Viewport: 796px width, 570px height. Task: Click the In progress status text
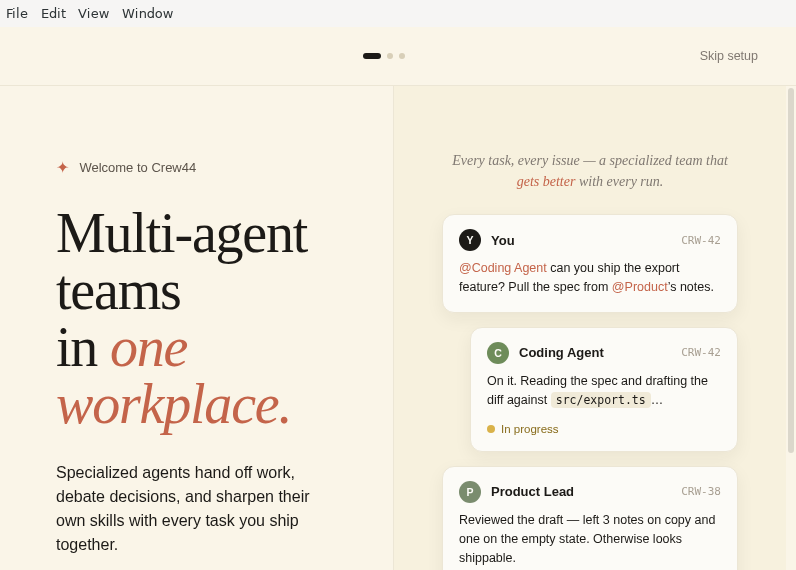pos(529,429)
